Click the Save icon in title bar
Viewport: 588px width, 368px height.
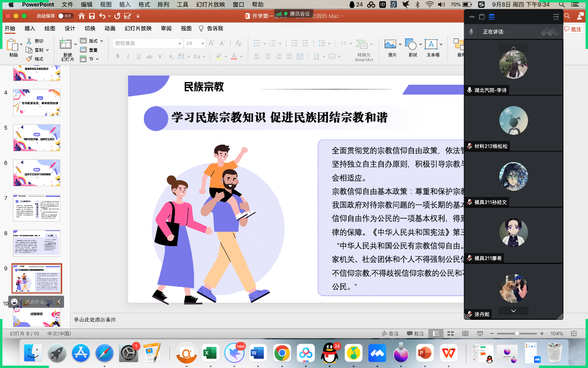click(x=92, y=16)
